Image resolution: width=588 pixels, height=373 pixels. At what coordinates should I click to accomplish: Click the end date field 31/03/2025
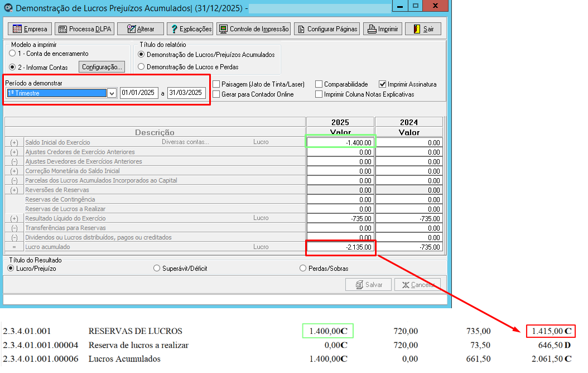click(x=186, y=93)
